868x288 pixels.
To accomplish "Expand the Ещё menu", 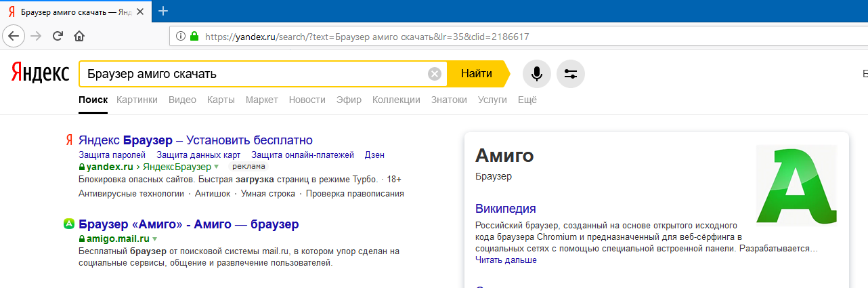I will [527, 100].
